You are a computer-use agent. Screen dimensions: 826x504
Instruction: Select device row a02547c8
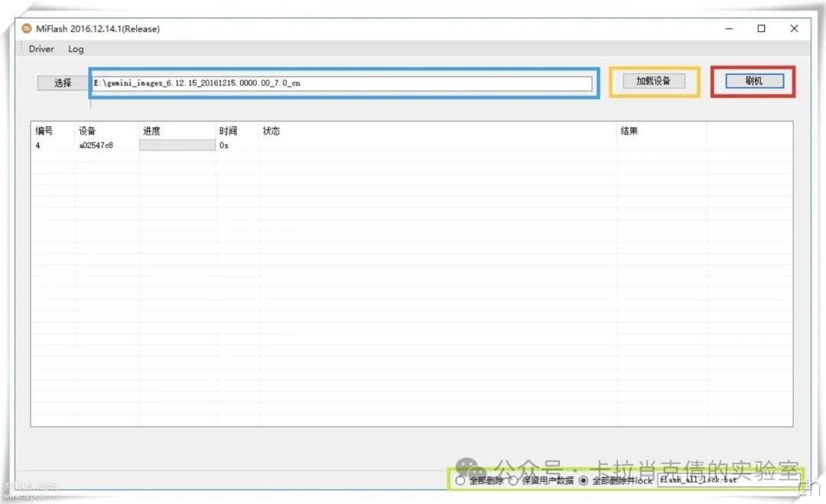pos(96,145)
